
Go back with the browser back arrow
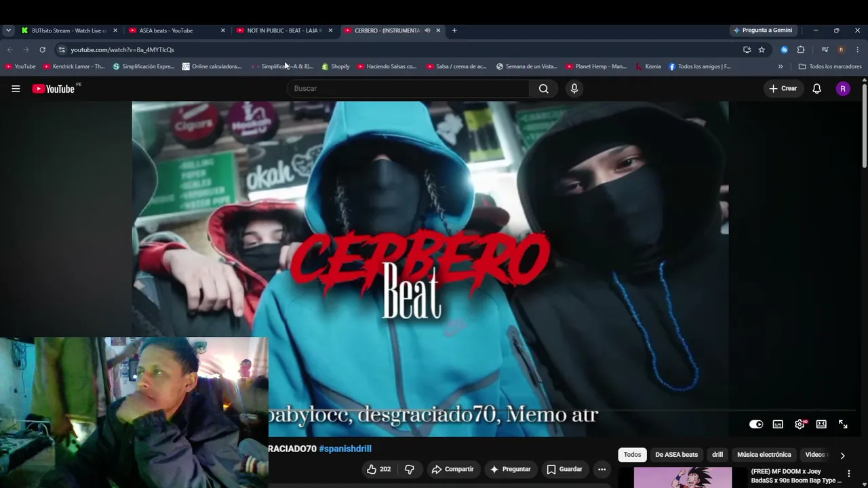pyautogui.click(x=9, y=49)
